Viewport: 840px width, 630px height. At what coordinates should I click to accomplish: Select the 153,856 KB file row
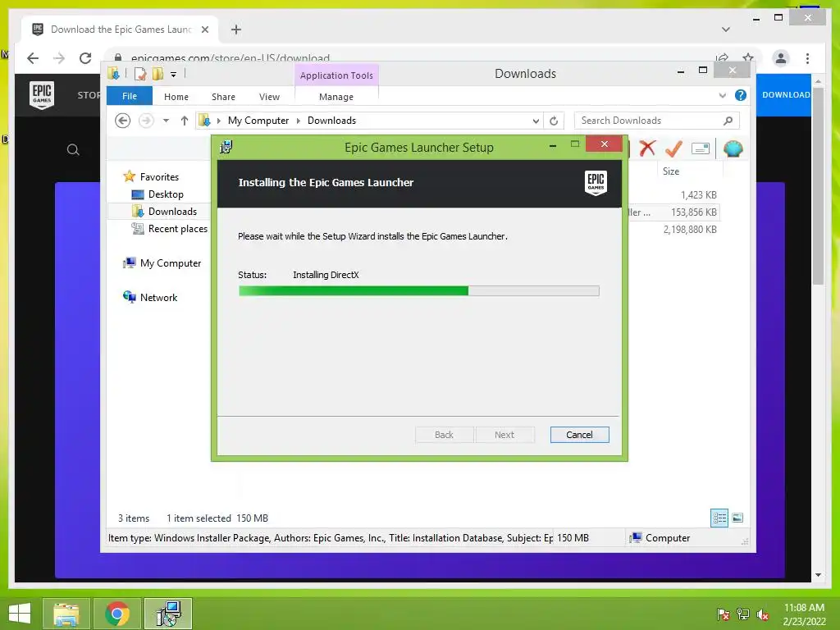[673, 212]
